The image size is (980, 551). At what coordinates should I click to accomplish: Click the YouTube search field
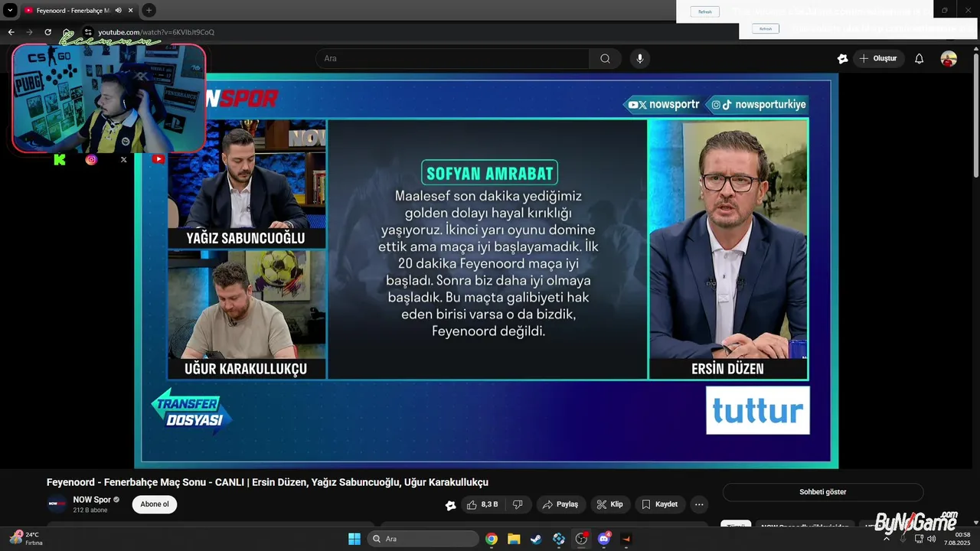pyautogui.click(x=452, y=58)
